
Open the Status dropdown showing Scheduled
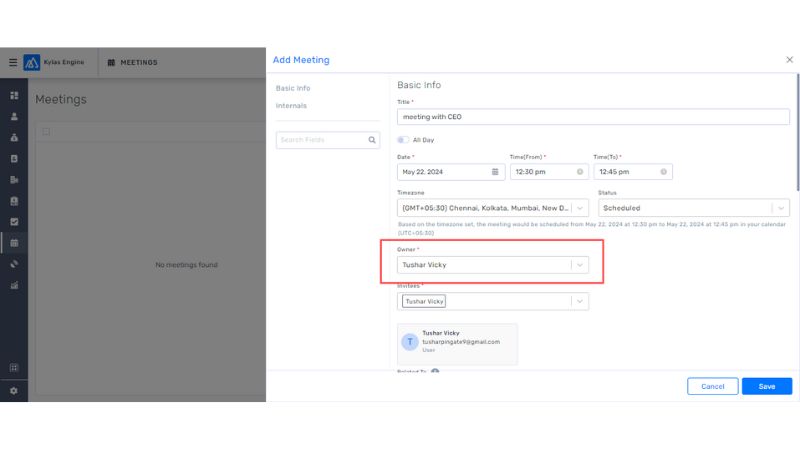[779, 208]
